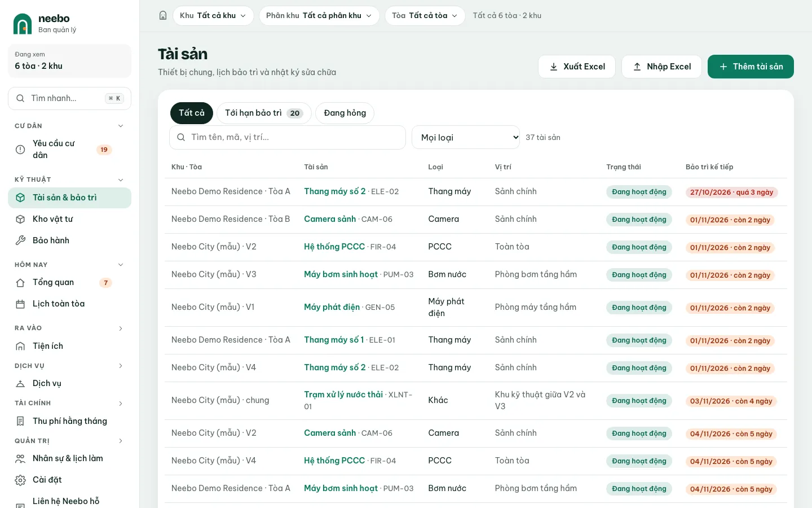
Task: Click the Tài sản & bảo trì cube icon
Action: pos(20,198)
